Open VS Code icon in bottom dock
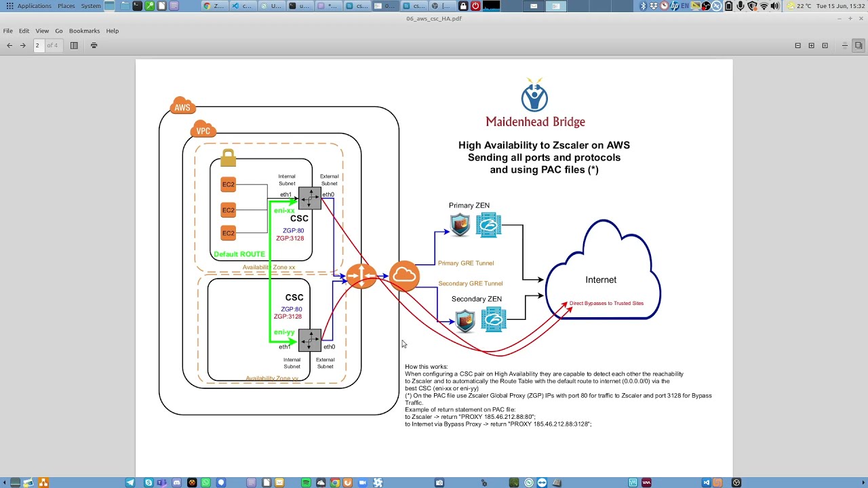Image resolution: width=868 pixels, height=488 pixels. 707,483
